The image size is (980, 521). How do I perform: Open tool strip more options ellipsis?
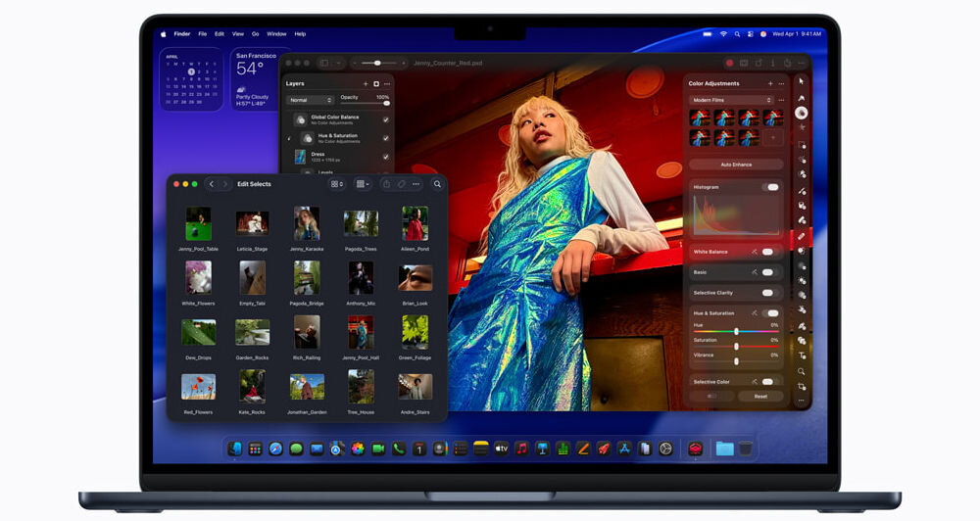[802, 401]
